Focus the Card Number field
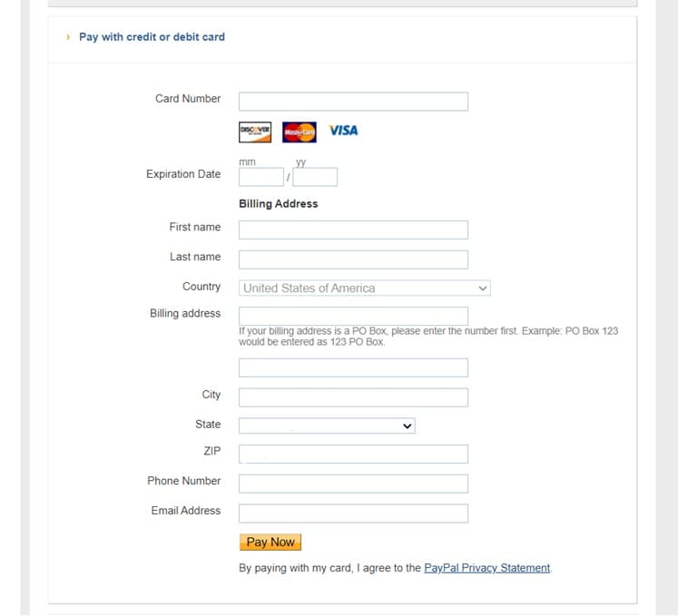Screen dimensions: 678x616 [x=353, y=101]
